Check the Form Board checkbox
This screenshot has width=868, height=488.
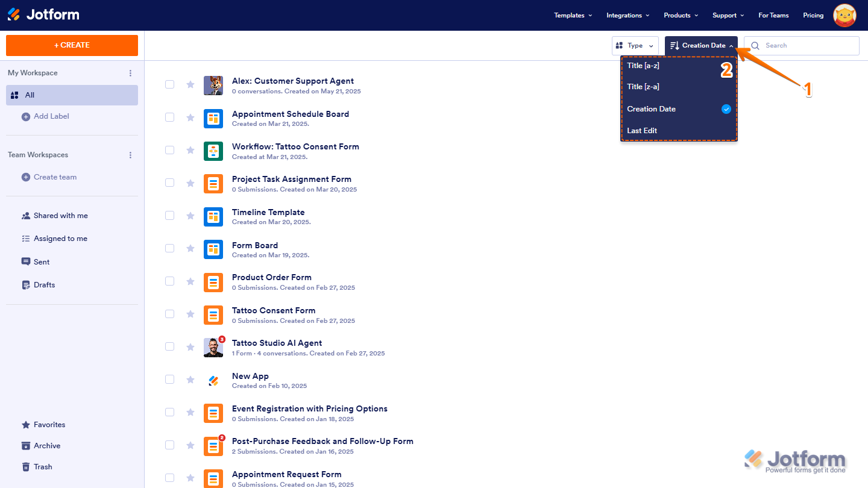[x=170, y=248]
